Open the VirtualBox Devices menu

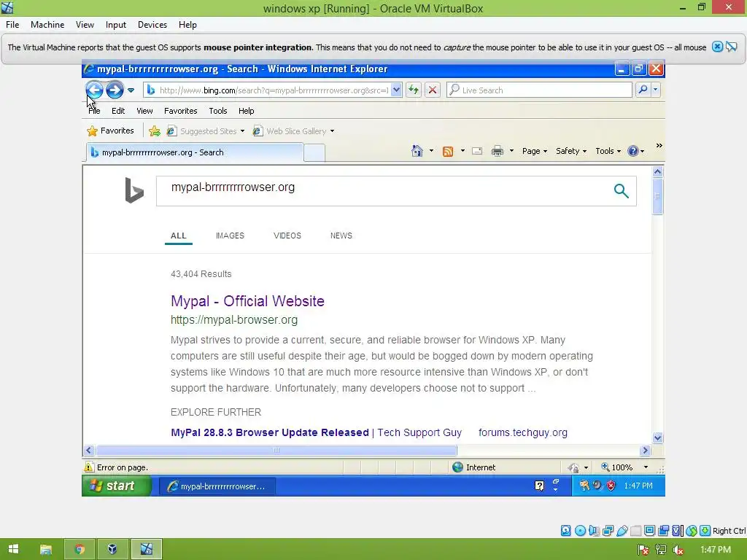pos(152,25)
